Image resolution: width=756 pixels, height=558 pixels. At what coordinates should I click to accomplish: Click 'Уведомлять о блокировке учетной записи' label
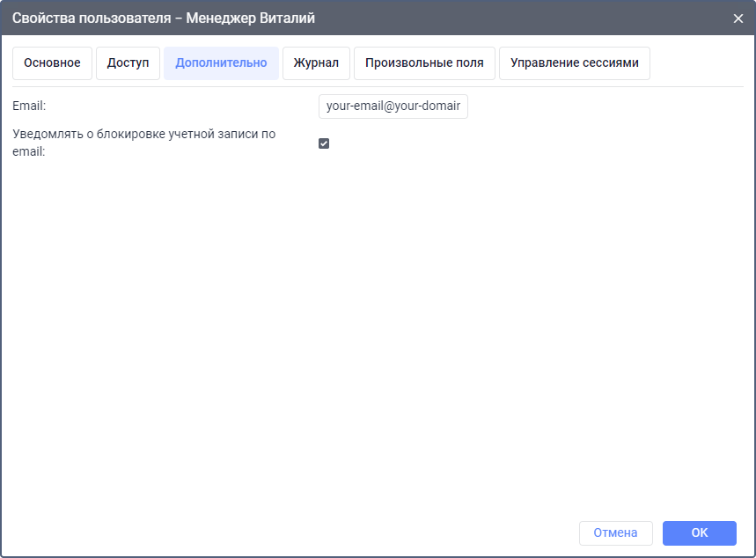[144, 143]
